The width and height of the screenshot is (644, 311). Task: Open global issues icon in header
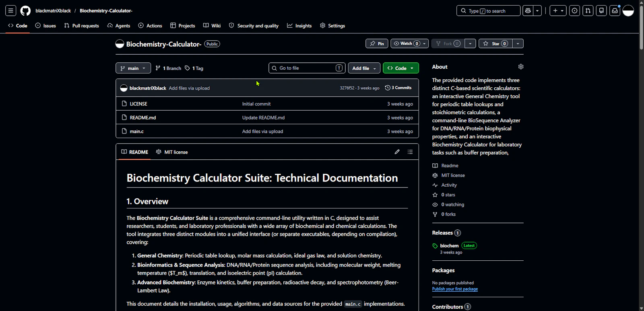tap(575, 11)
